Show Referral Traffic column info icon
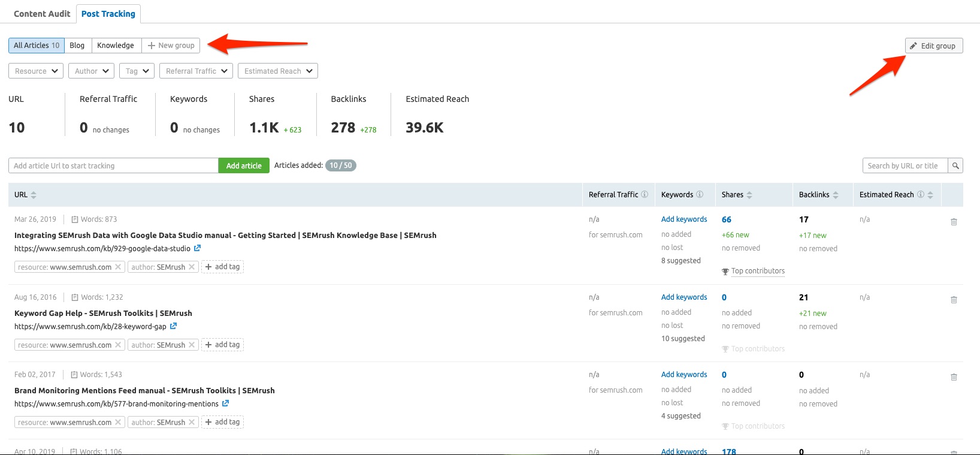 (x=645, y=194)
